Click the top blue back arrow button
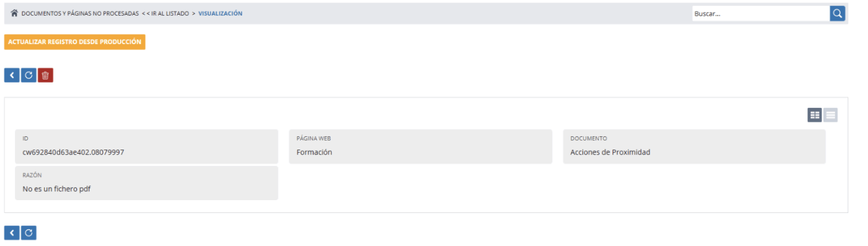Image resolution: width=868 pixels, height=246 pixels. tap(12, 75)
